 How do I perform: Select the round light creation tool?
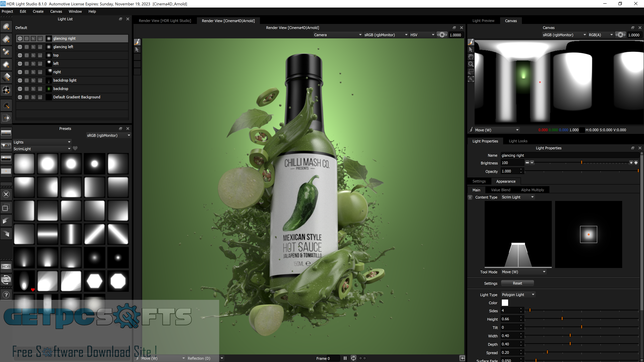[6, 26]
